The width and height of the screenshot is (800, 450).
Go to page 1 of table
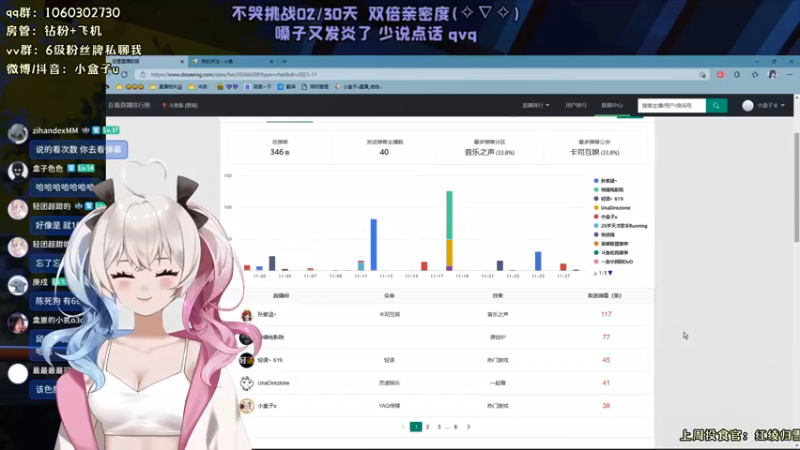click(416, 427)
